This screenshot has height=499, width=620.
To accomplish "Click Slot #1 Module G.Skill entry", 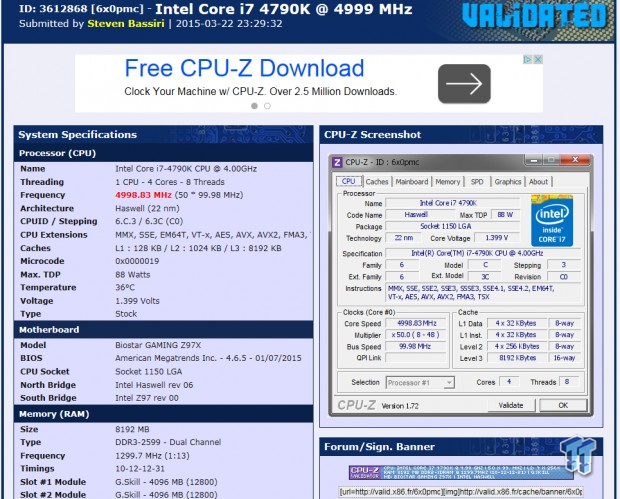I will coord(166,482).
